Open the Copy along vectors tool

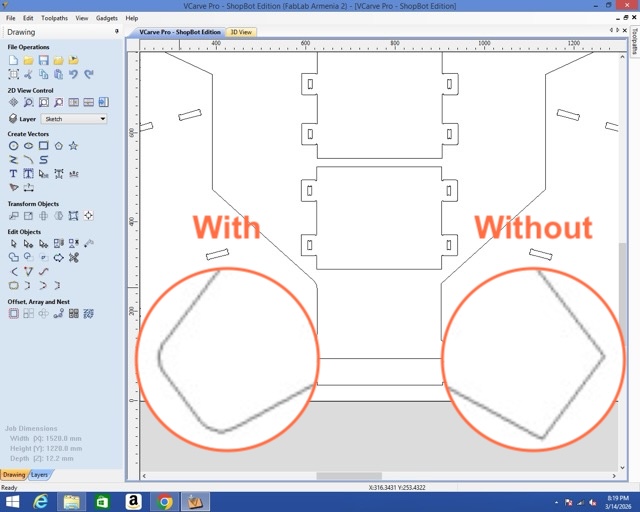point(58,314)
